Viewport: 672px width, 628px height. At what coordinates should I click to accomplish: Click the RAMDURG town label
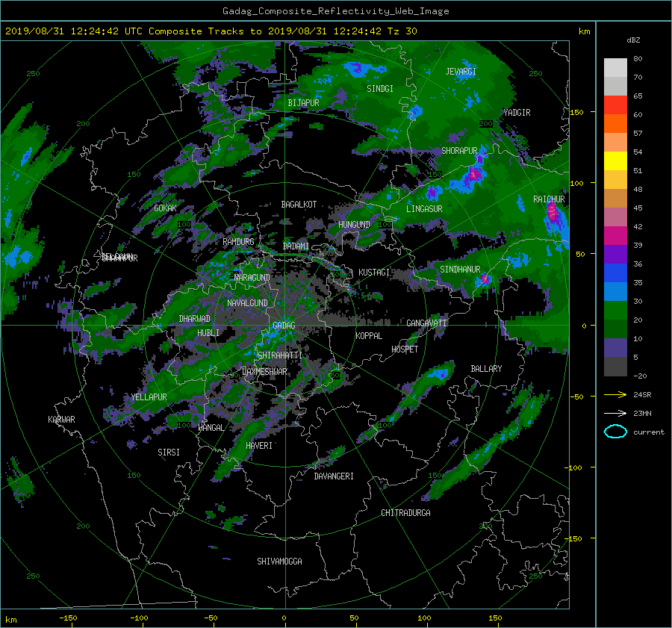238,242
